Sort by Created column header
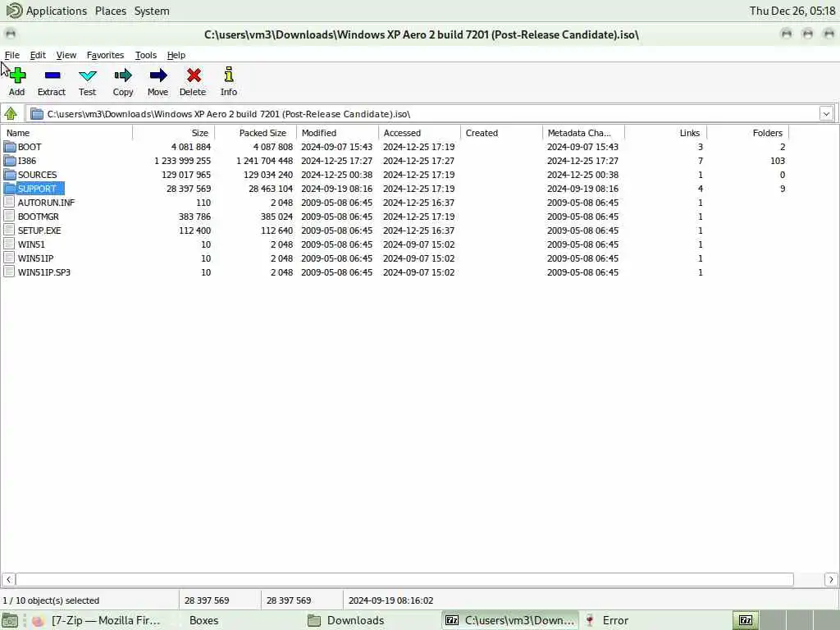 tap(501, 133)
